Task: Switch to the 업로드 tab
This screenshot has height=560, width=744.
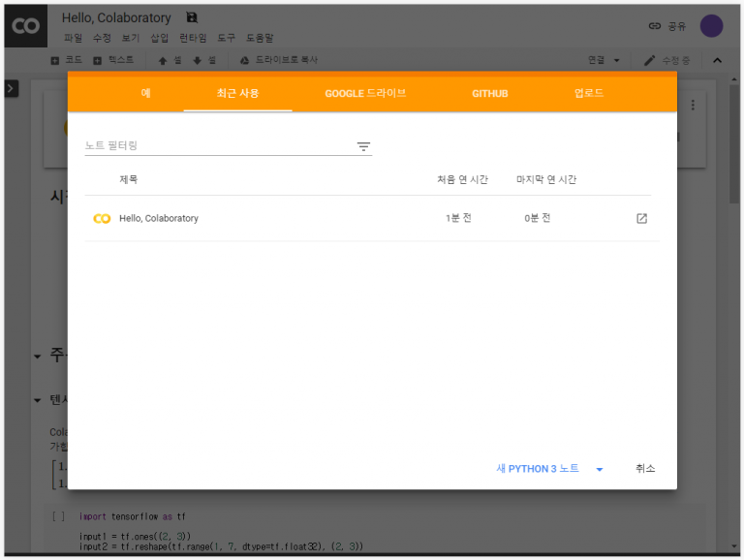Action: pos(589,93)
